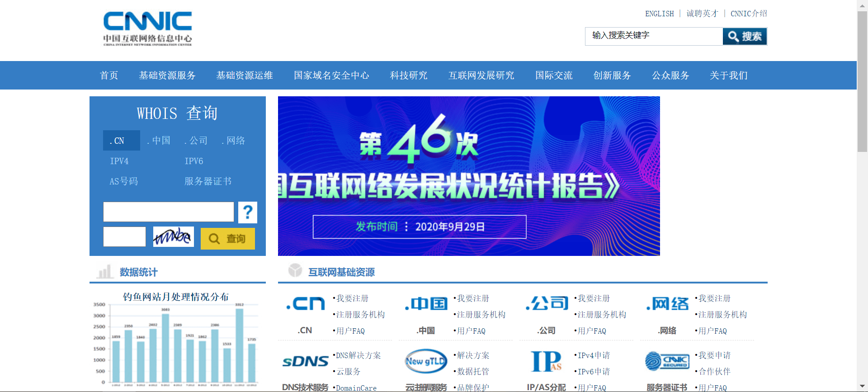Refresh the captcha image
This screenshot has height=392, width=868.
(173, 236)
